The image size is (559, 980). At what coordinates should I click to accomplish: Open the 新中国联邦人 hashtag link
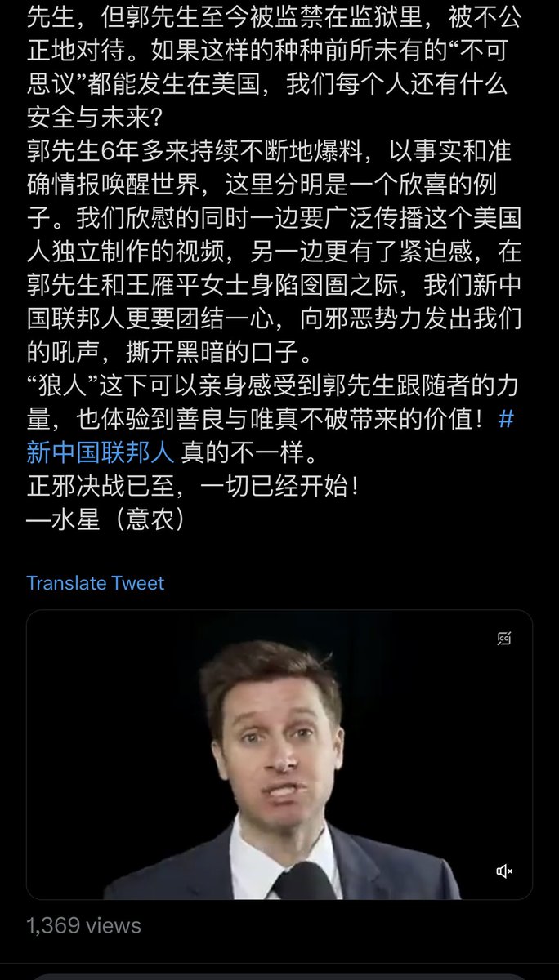100,451
